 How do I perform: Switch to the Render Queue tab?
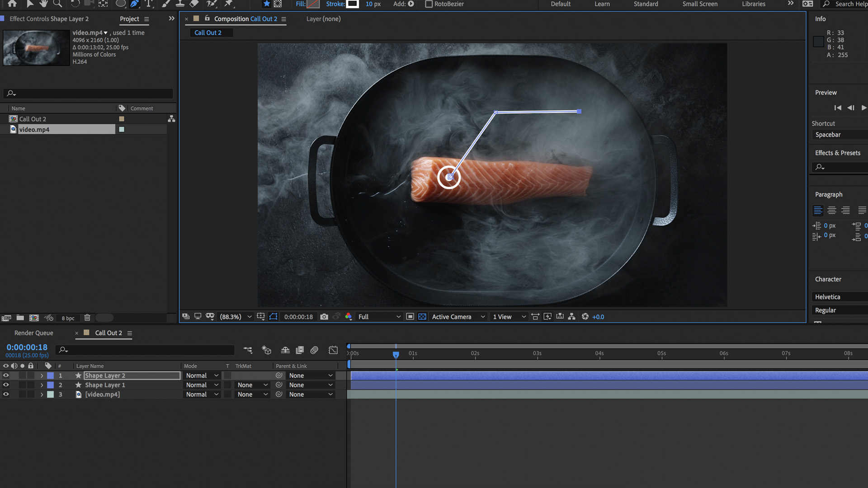coord(33,333)
